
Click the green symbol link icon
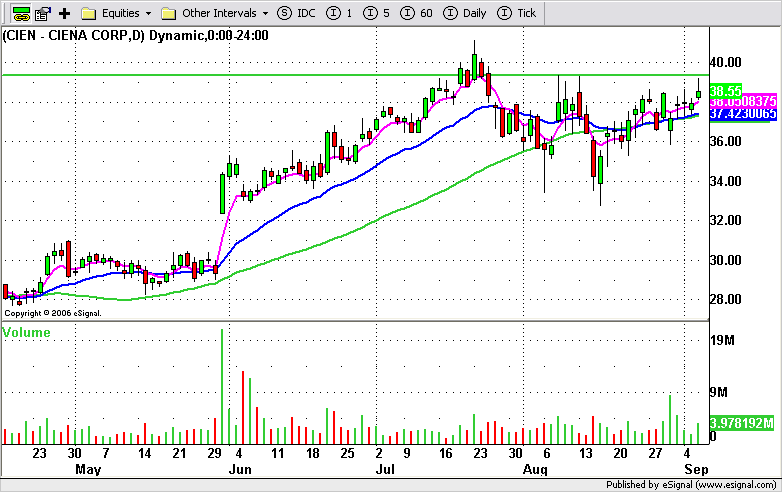21,13
